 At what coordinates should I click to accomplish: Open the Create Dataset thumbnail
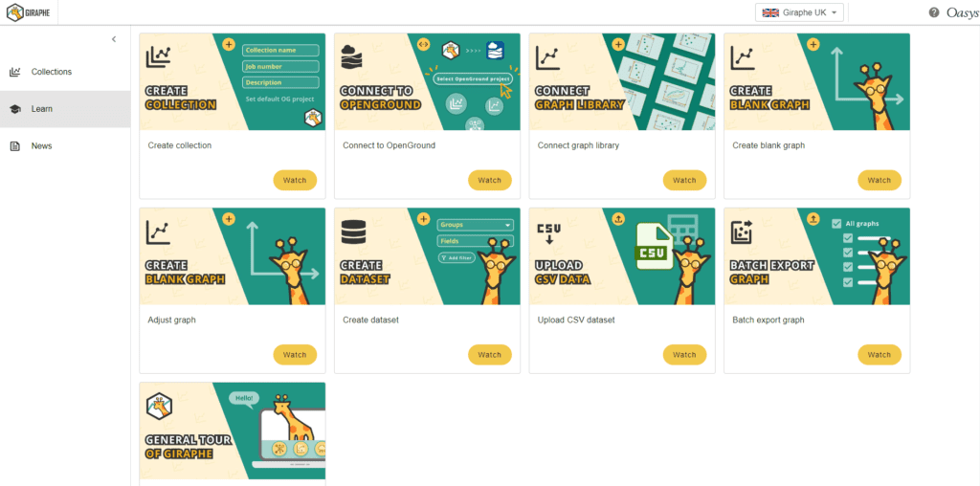428,256
